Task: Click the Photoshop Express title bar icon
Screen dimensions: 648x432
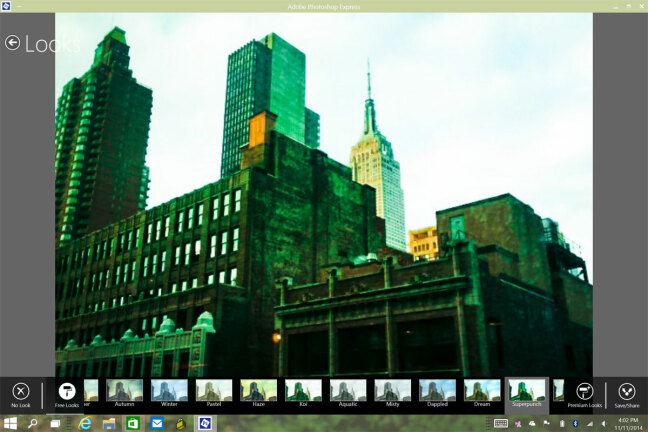Action: (6, 6)
